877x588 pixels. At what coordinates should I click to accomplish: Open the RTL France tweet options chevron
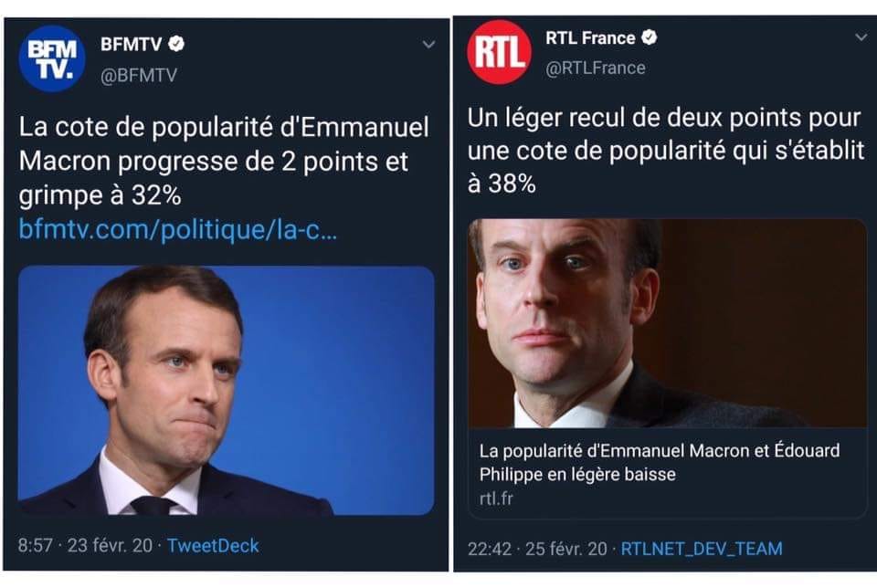pyautogui.click(x=861, y=37)
